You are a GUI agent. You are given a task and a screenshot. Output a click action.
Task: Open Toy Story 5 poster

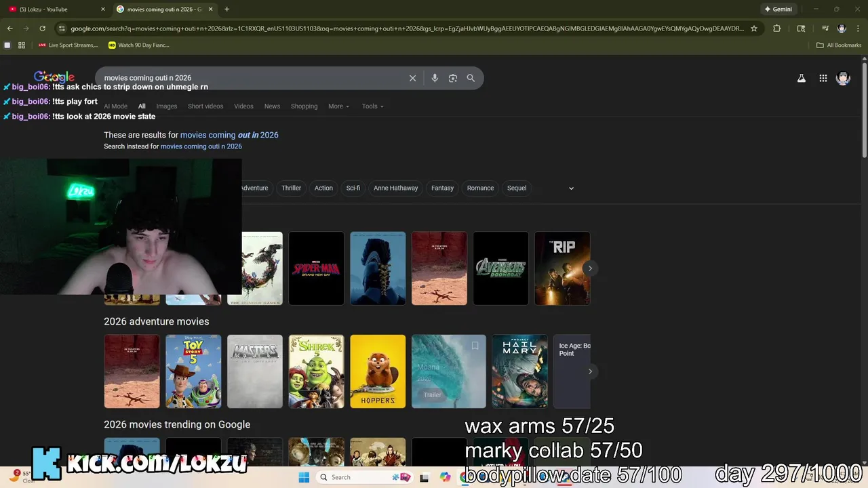coord(193,371)
